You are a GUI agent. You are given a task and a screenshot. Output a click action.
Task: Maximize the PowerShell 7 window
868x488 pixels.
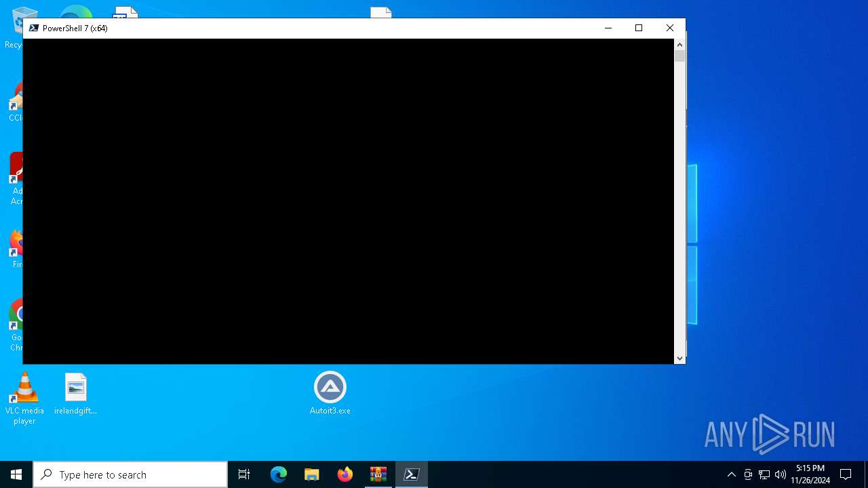coord(639,28)
